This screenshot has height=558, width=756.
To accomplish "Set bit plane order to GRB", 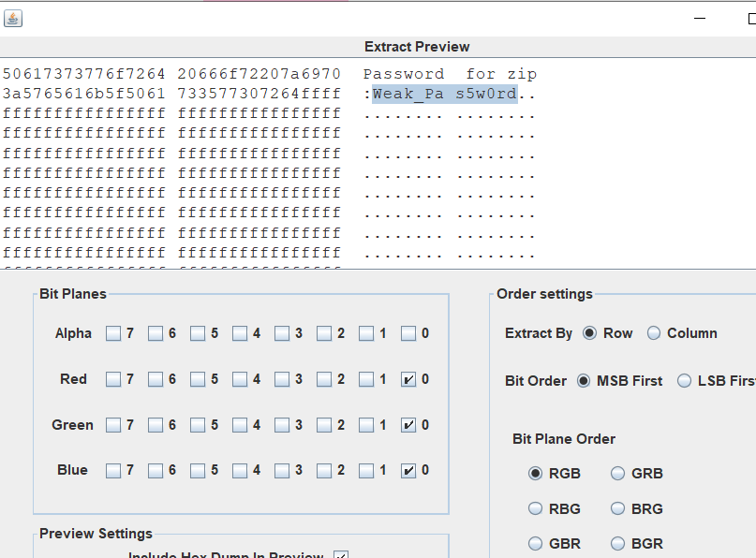I will coord(618,474).
